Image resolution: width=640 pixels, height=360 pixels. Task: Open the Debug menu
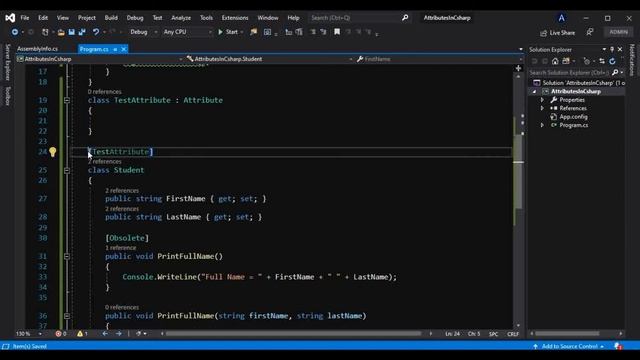point(135,18)
